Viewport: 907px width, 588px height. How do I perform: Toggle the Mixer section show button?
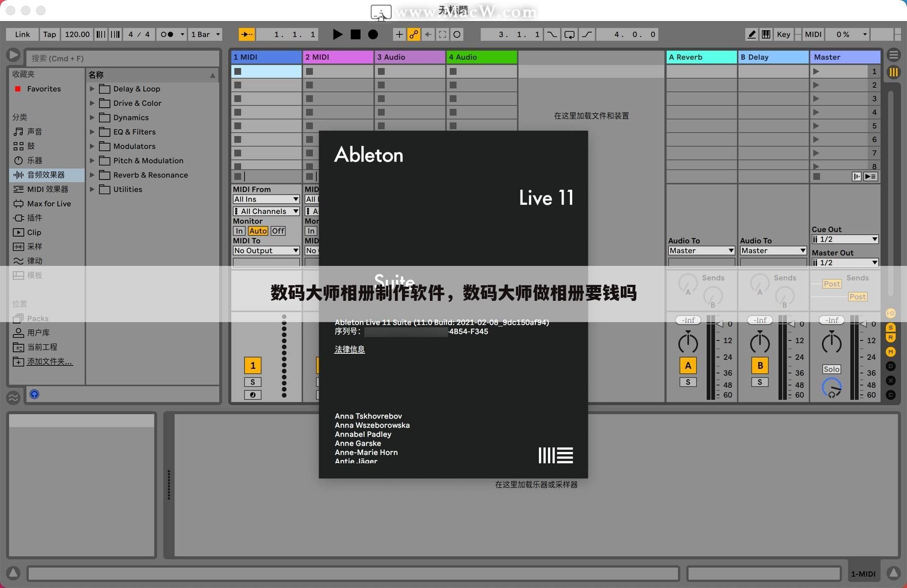tap(890, 352)
